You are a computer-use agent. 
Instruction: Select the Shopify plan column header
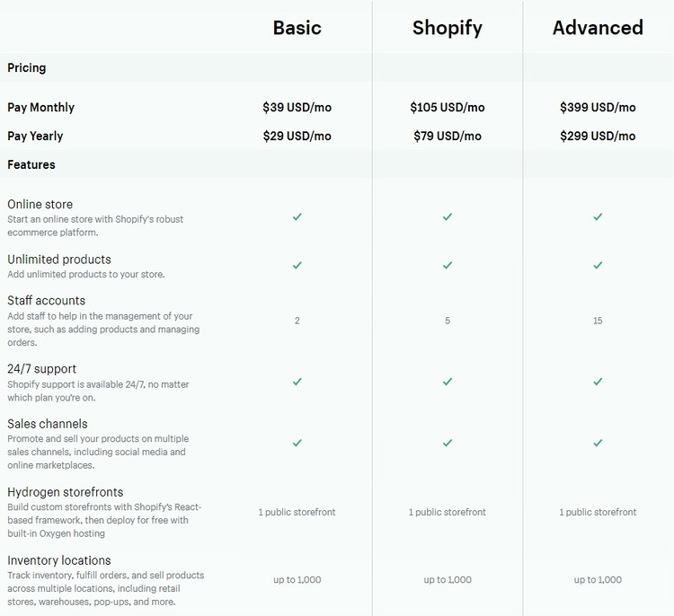448,28
